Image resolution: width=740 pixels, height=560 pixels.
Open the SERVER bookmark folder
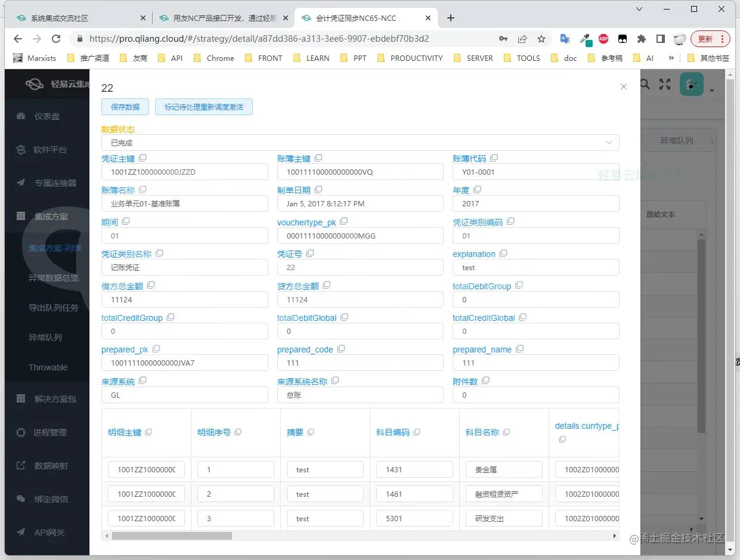coord(473,58)
